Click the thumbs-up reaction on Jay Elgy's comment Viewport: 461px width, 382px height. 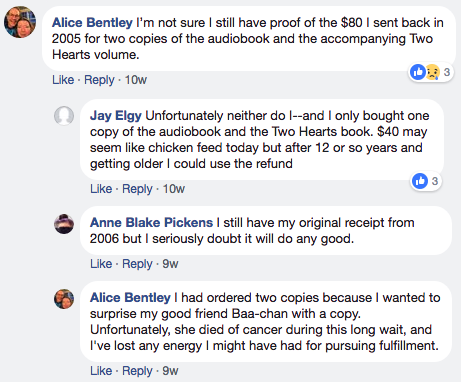click(x=420, y=181)
